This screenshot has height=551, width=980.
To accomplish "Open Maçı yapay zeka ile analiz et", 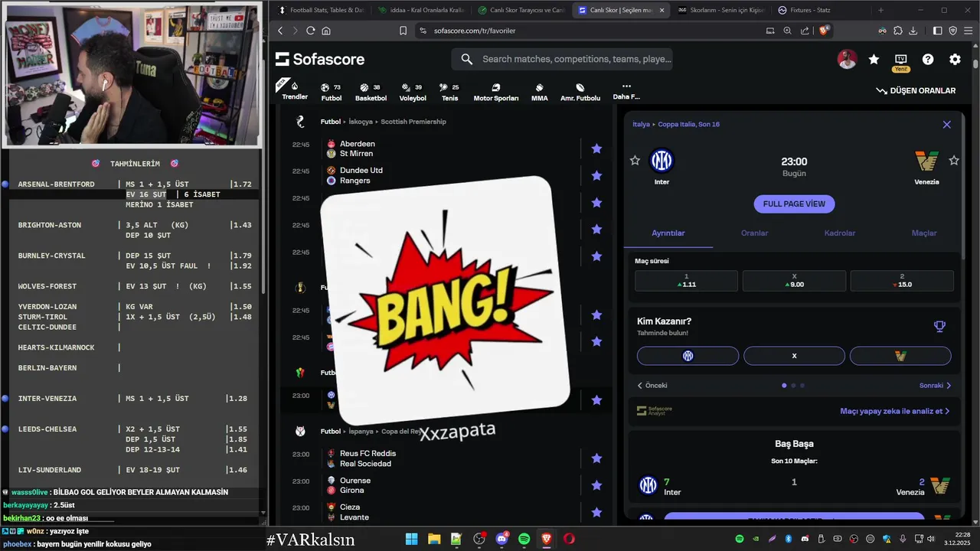I will [x=894, y=411].
